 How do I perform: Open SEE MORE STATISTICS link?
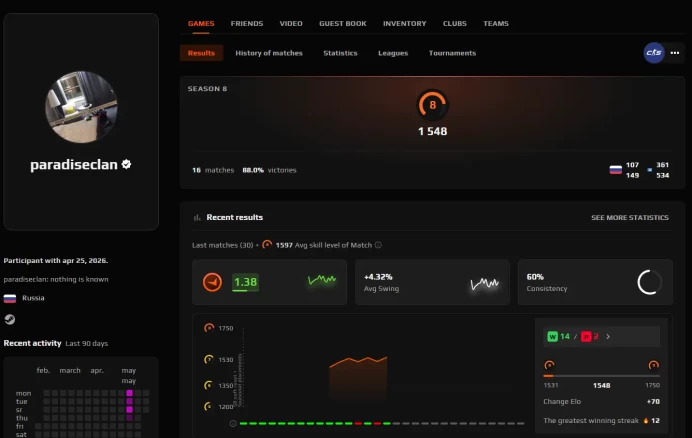click(x=630, y=218)
